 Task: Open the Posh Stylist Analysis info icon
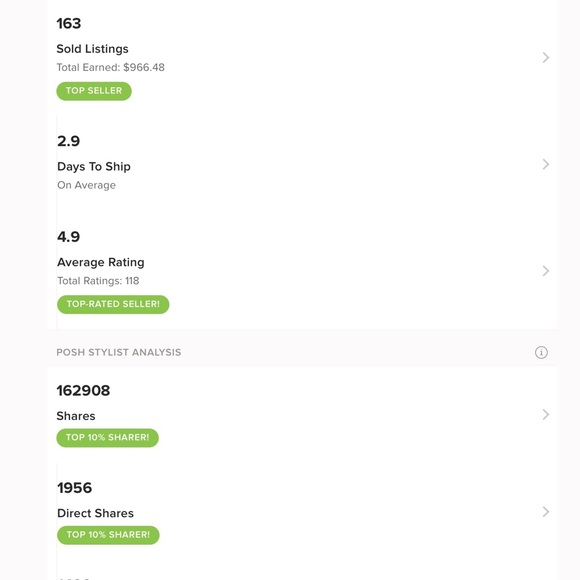(x=541, y=352)
